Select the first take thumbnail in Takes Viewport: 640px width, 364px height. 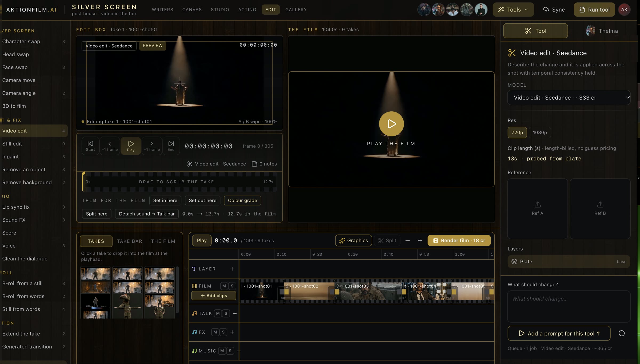pyautogui.click(x=95, y=273)
